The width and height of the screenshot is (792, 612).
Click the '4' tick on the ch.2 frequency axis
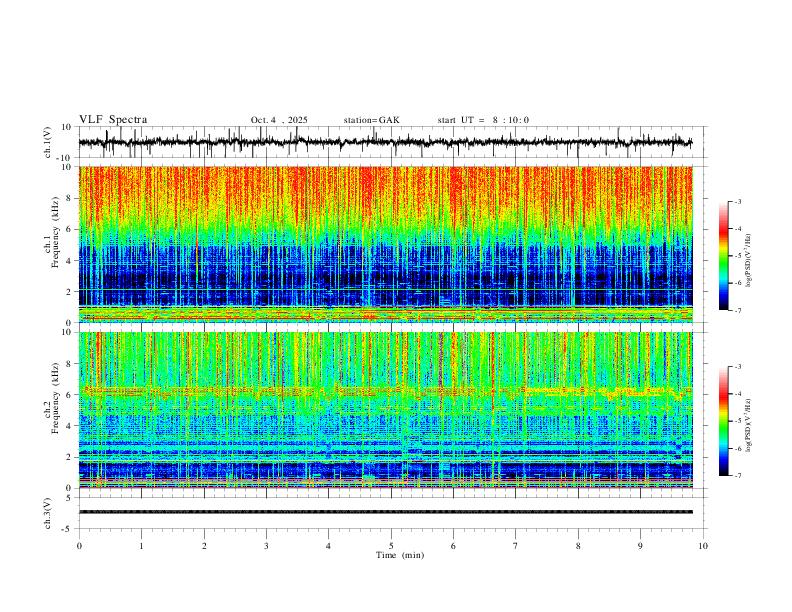click(70, 426)
